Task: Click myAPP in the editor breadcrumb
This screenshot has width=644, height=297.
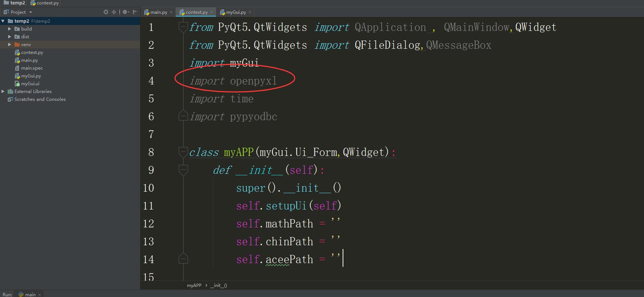Action: click(x=194, y=285)
